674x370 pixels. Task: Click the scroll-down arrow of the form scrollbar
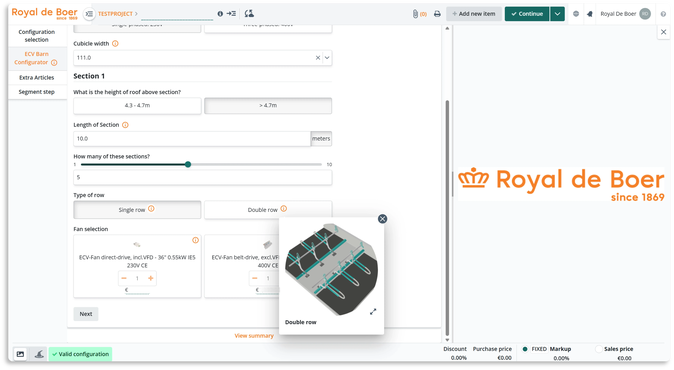[447, 339]
